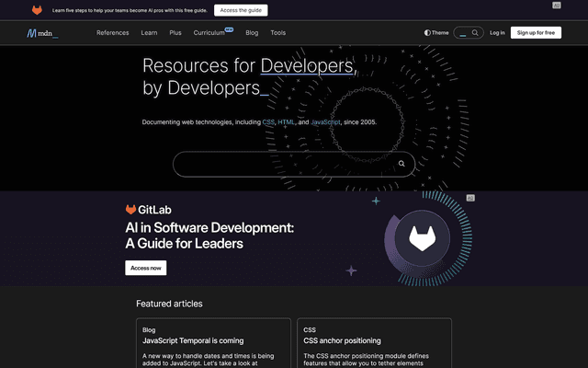588x368 pixels.
Task: Click the Ad badge in GitLab promo section
Action: coord(470,198)
